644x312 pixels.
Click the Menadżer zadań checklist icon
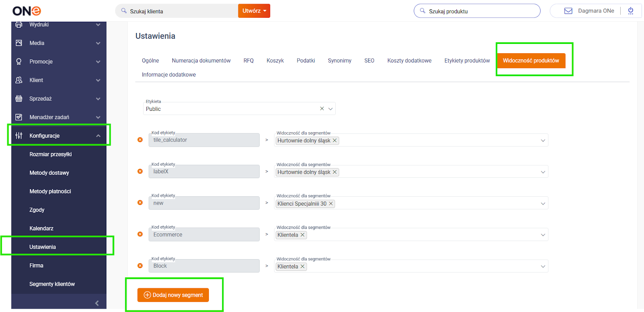pyautogui.click(x=19, y=117)
